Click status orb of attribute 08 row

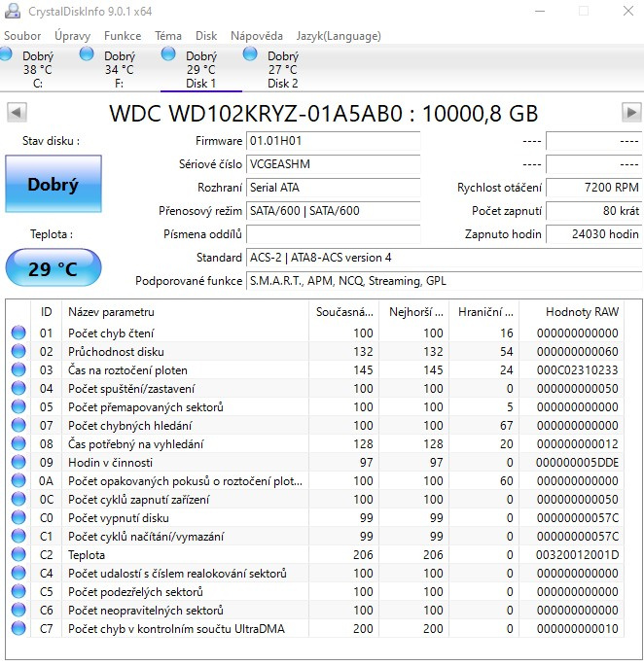pos(18,443)
